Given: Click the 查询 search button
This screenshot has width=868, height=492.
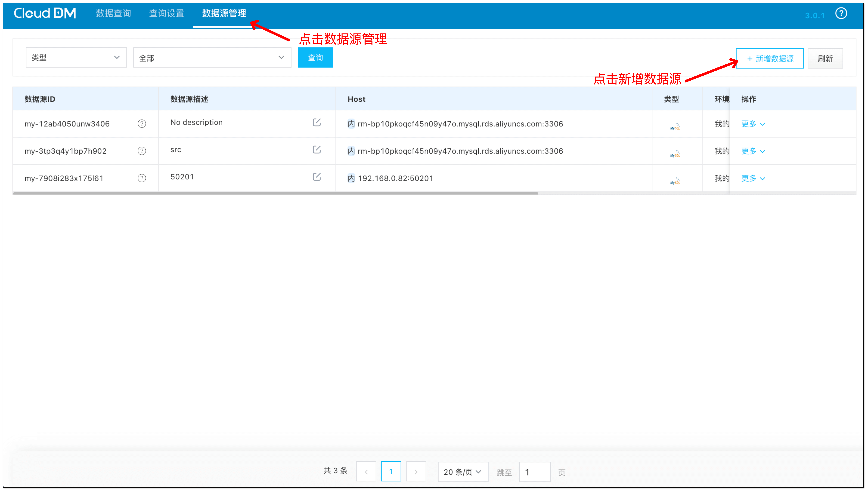Looking at the screenshot, I should tap(315, 57).
